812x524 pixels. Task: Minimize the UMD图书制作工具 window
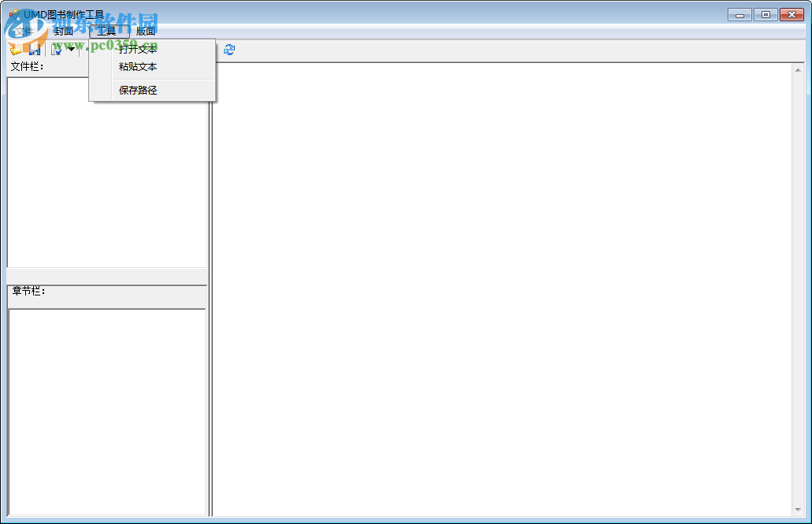(x=739, y=15)
